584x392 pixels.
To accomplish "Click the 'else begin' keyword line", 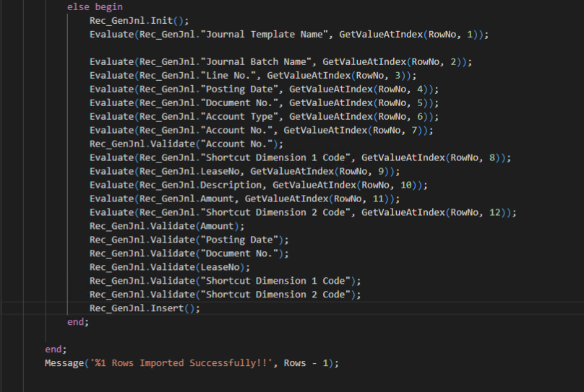I will coord(95,6).
